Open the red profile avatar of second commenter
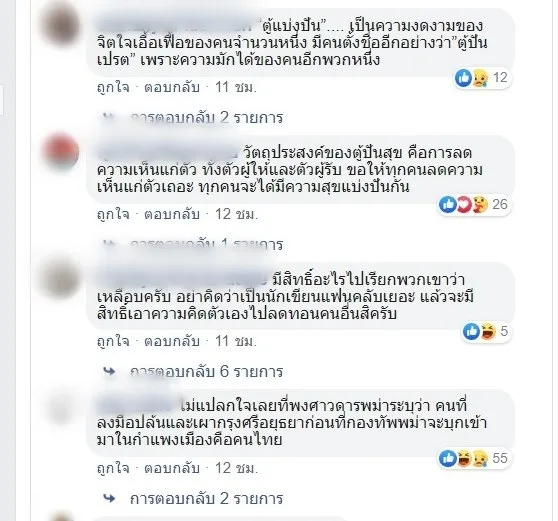 [61, 151]
